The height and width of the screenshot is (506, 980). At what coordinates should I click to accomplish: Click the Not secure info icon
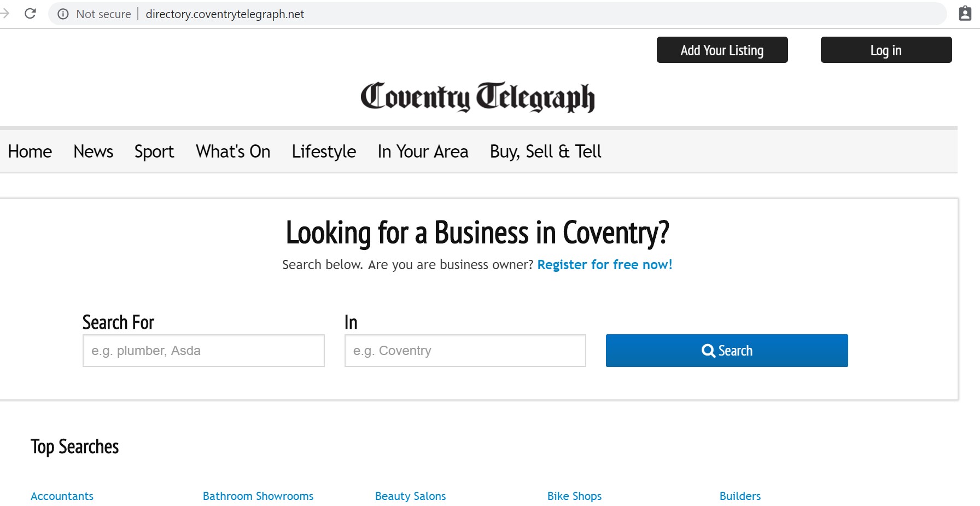point(63,14)
